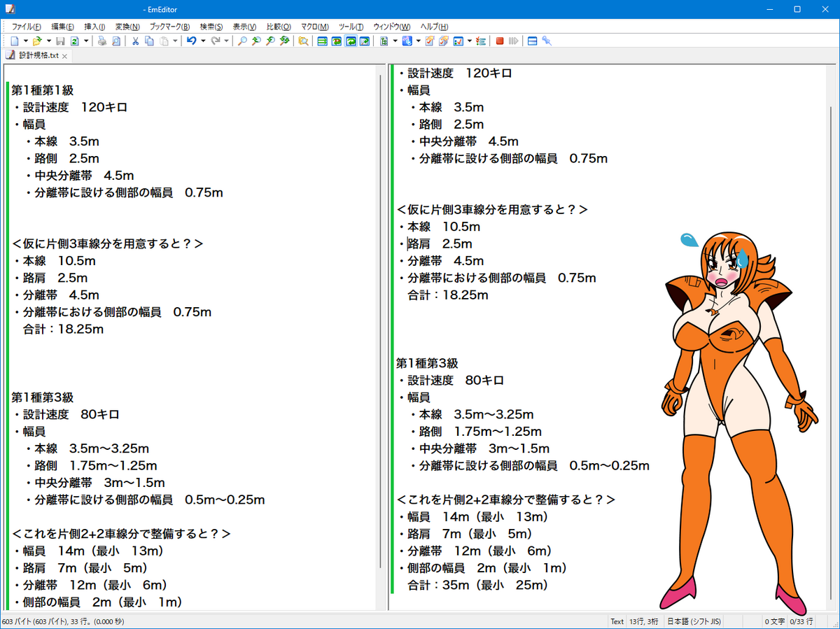Toggle the active Wrap by Window mode
840x629 pixels.
coord(351,41)
